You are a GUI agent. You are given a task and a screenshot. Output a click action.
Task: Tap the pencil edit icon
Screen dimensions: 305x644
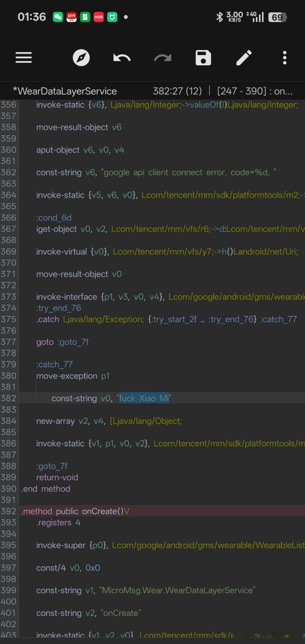244,58
